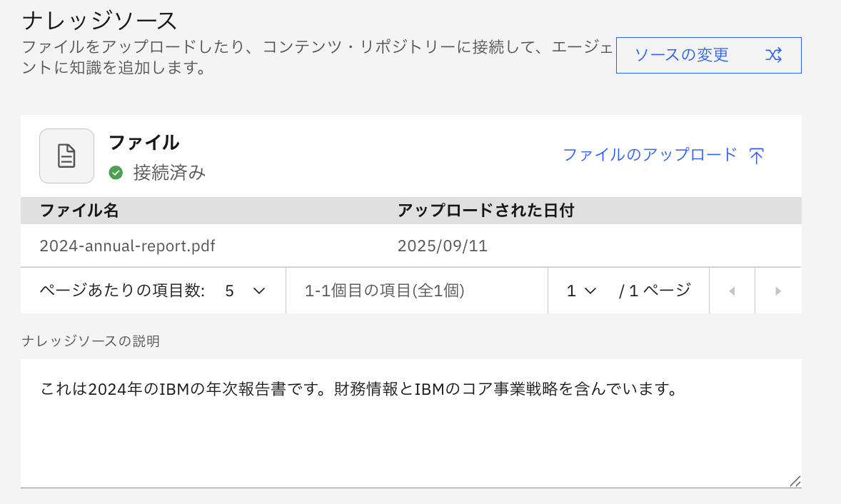
Task: Click the ファイル名 column header
Action: [x=79, y=211]
